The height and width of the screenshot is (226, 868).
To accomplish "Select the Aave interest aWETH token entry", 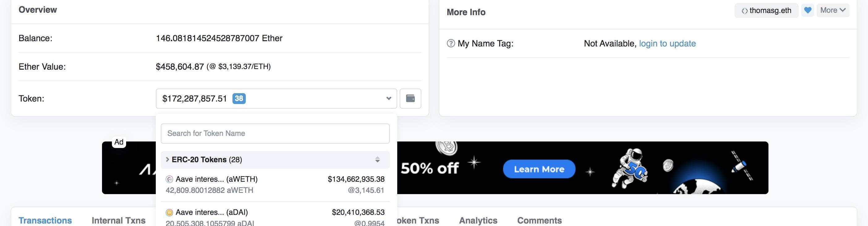I will click(275, 185).
